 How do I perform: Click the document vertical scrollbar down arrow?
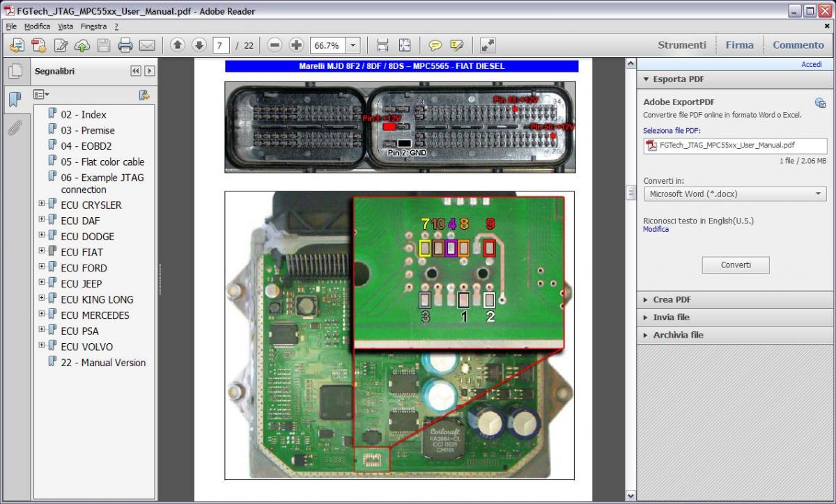[631, 496]
